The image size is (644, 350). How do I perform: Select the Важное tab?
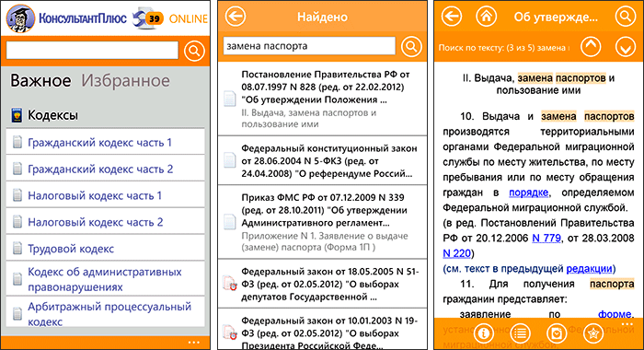(40, 81)
